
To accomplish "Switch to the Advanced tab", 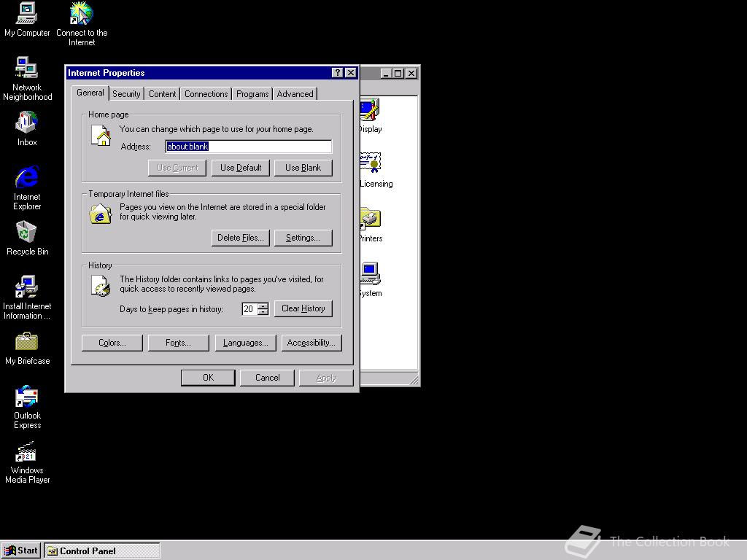I will (x=295, y=93).
